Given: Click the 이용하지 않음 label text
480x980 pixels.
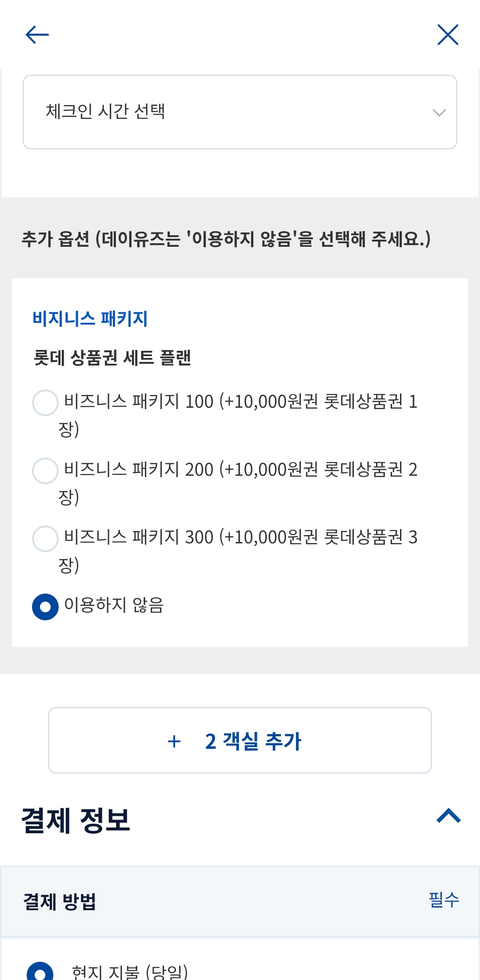Looking at the screenshot, I should point(114,605).
